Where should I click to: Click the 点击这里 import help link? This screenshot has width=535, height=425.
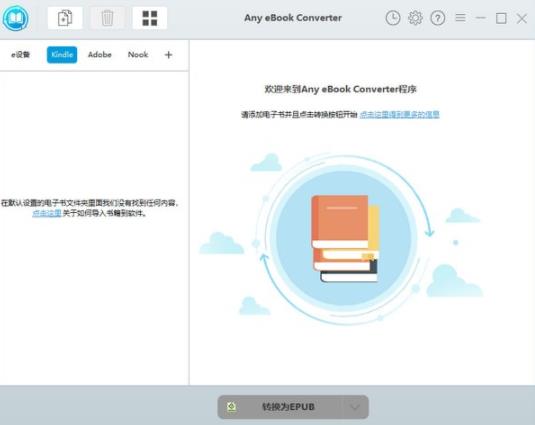[x=47, y=214]
